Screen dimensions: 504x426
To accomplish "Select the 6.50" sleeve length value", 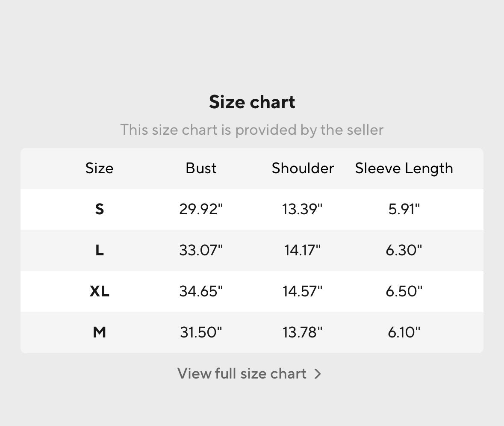I will 404,291.
